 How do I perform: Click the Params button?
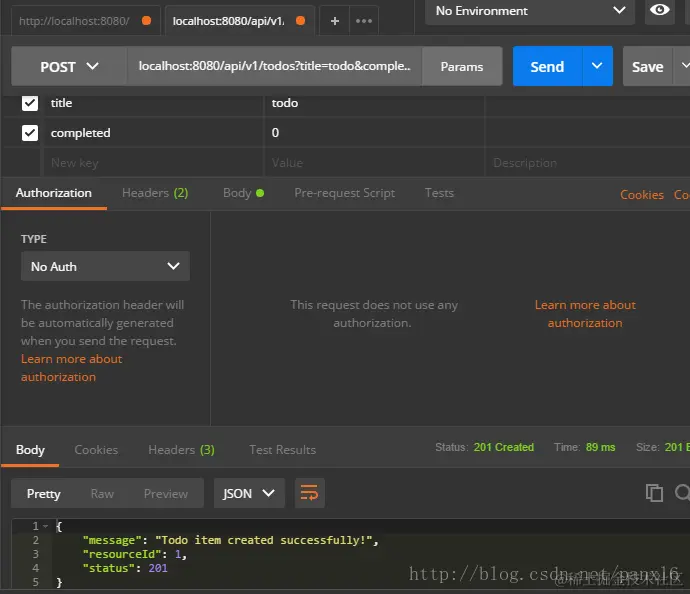coord(462,66)
